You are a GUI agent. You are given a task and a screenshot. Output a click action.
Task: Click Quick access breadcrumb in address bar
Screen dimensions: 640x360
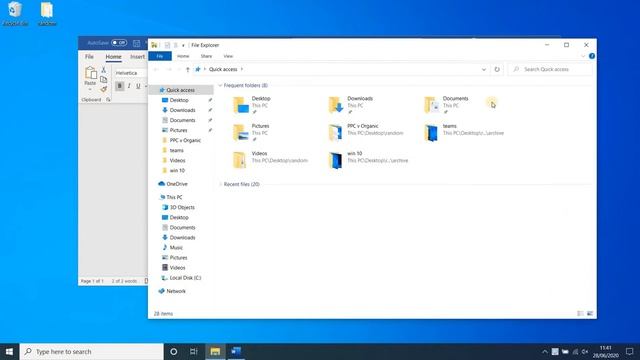click(x=223, y=69)
